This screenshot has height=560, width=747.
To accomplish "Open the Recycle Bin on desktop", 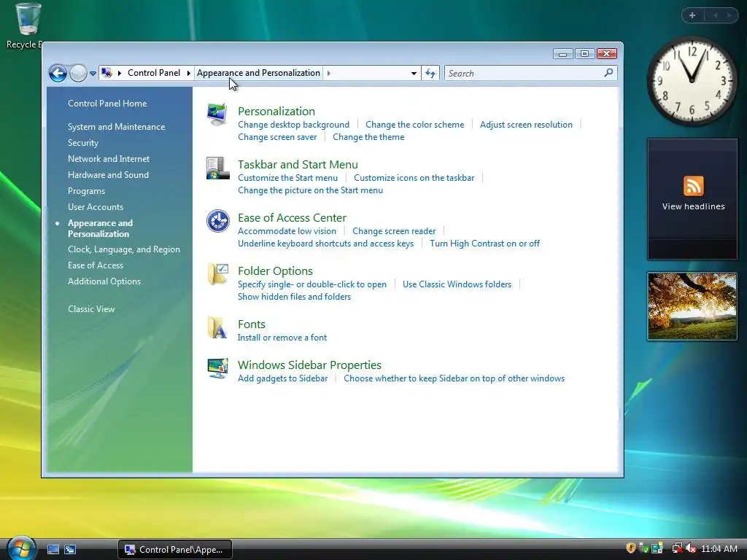I will pos(27,26).
